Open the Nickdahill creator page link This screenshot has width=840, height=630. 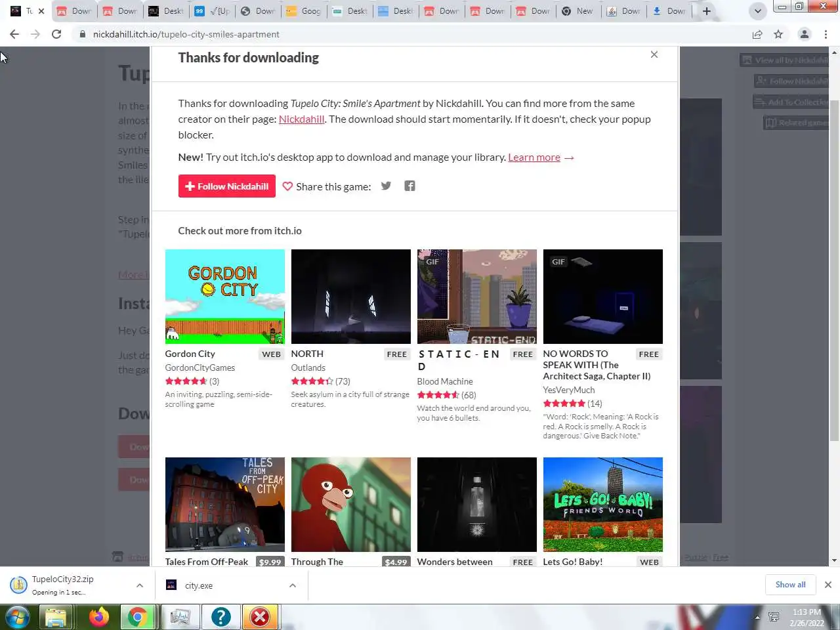(x=301, y=119)
